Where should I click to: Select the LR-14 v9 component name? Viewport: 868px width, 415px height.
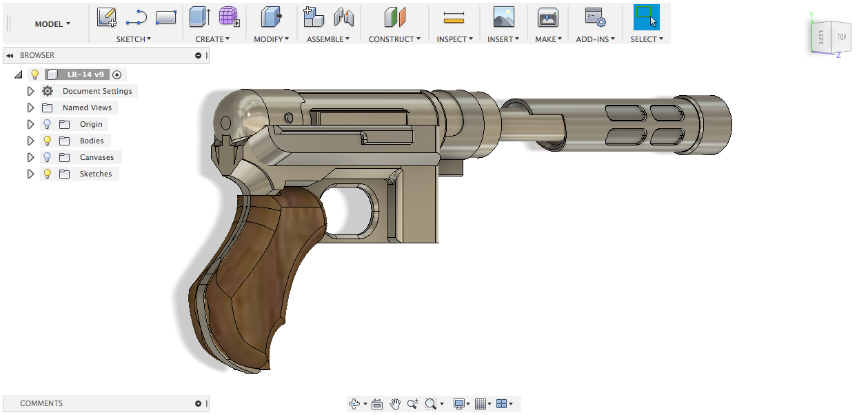(x=85, y=74)
